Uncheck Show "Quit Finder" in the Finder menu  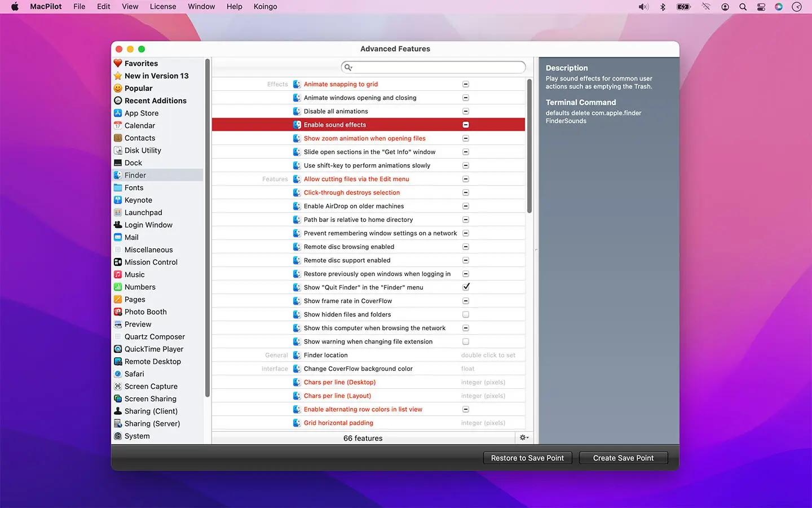pyautogui.click(x=466, y=287)
